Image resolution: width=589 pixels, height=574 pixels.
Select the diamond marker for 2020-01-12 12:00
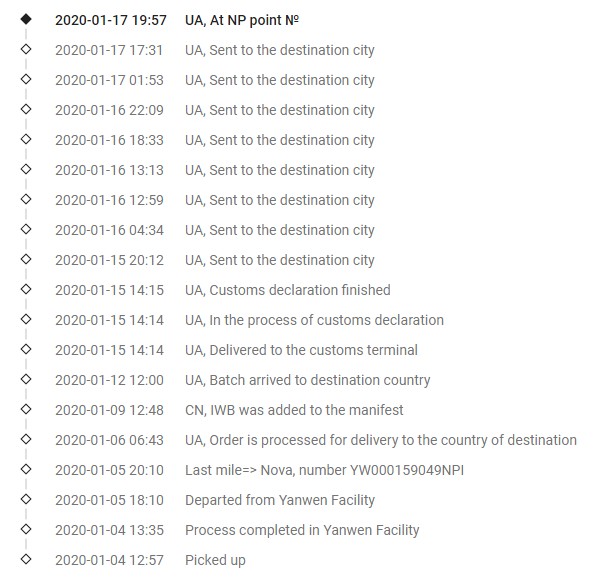tap(26, 379)
